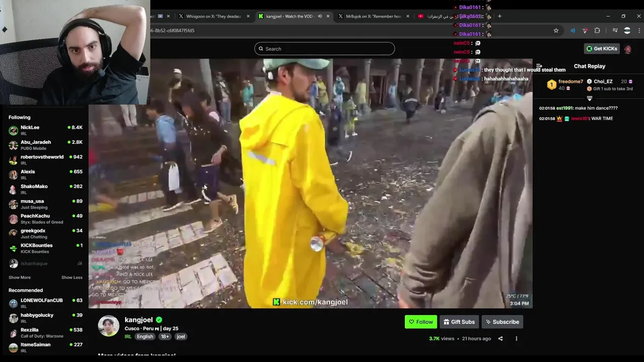Click the Chat Replay heading
Viewport: 644px width, 362px height.
coord(589,66)
